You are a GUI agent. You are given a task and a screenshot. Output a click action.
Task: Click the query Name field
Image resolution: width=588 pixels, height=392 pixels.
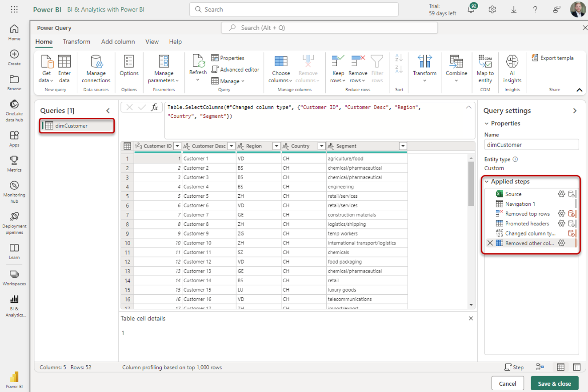coord(532,144)
